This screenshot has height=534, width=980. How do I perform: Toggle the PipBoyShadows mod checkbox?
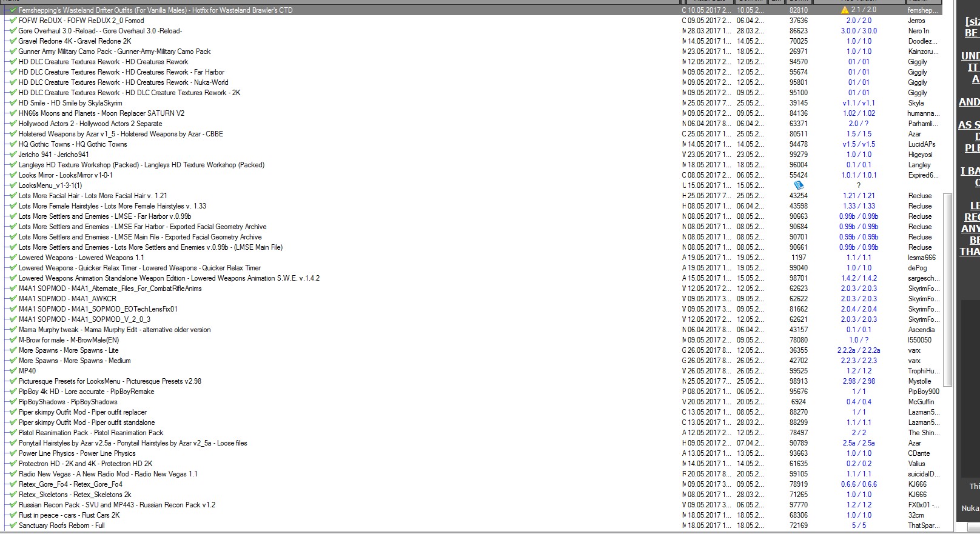(13, 402)
